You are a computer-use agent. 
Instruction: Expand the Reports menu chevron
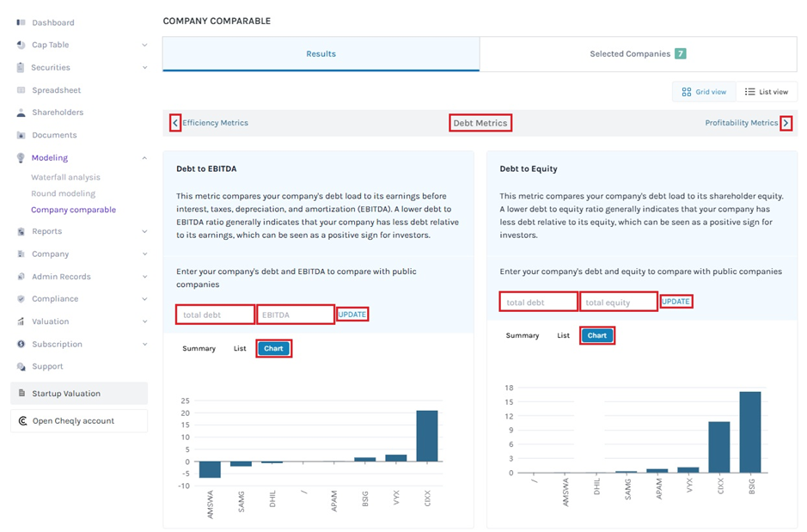[144, 231]
